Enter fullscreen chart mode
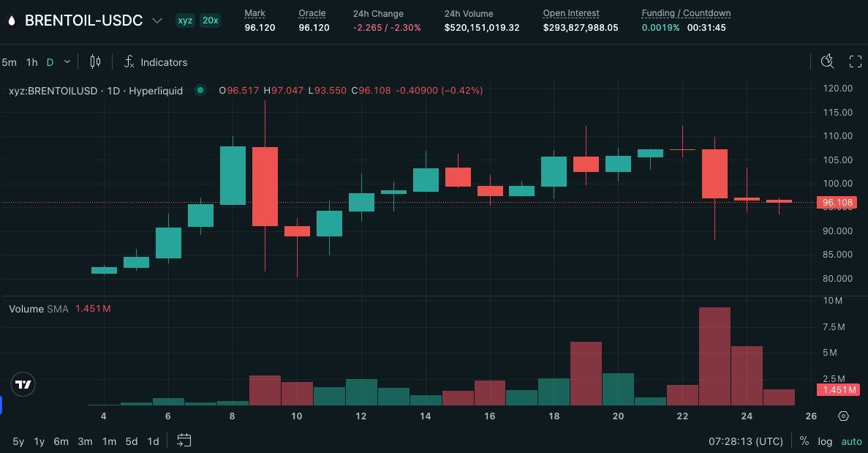868x453 pixels. pos(855,61)
